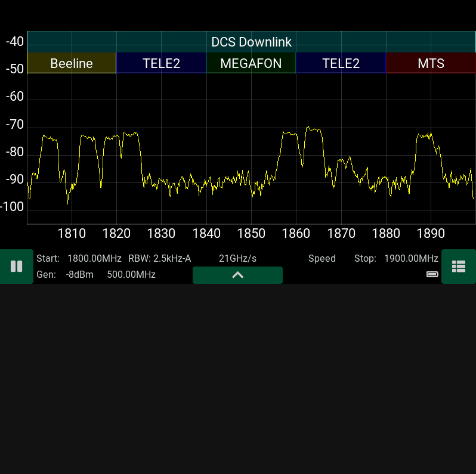476x474 pixels.
Task: Select TELE2 band between Beeline and MEGAFON
Action: point(161,63)
